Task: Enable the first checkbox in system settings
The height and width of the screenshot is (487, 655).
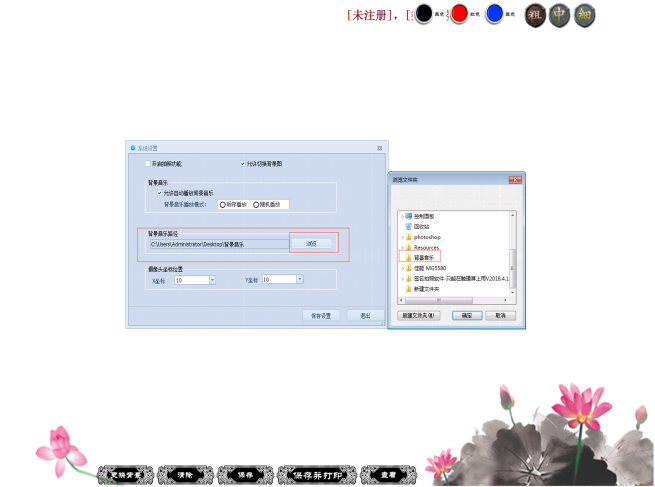Action: tap(146, 163)
